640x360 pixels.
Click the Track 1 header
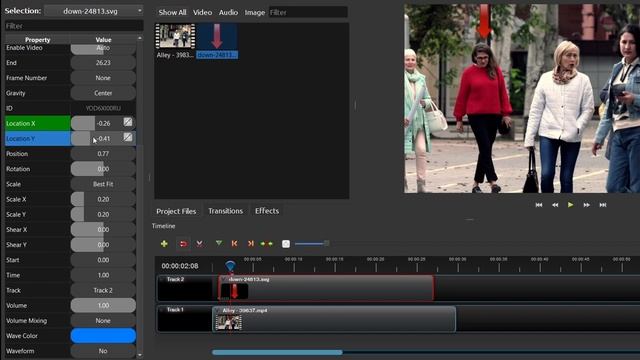(184, 319)
